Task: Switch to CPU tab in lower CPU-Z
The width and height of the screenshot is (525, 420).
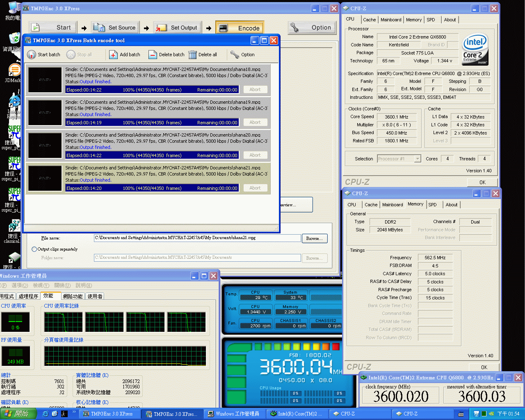Action: [352, 205]
